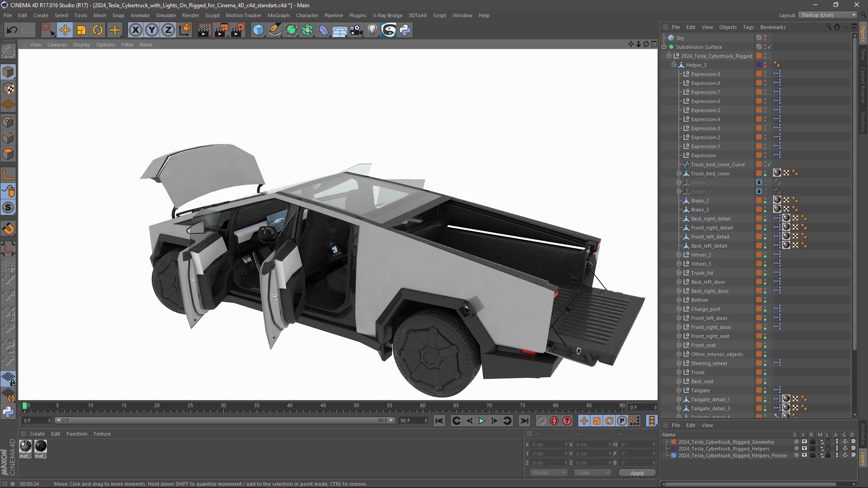Open material manager Texture menu
The width and height of the screenshot is (868, 488).
pos(102,434)
